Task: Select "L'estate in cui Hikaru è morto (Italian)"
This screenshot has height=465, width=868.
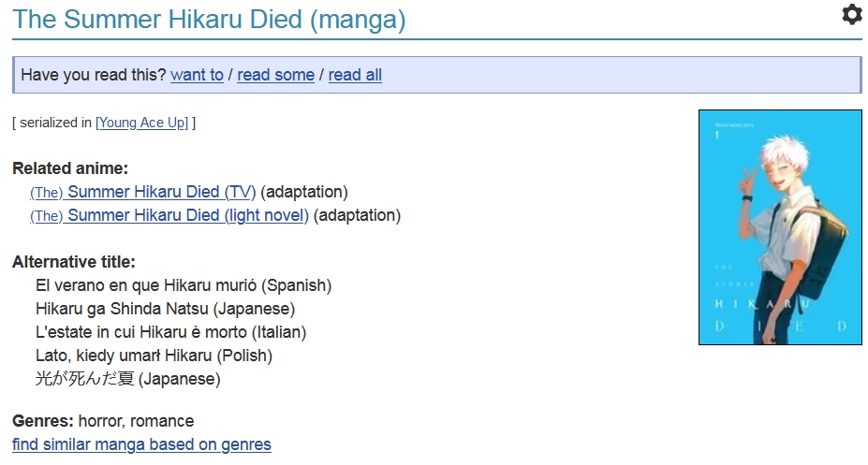Action: (170, 332)
